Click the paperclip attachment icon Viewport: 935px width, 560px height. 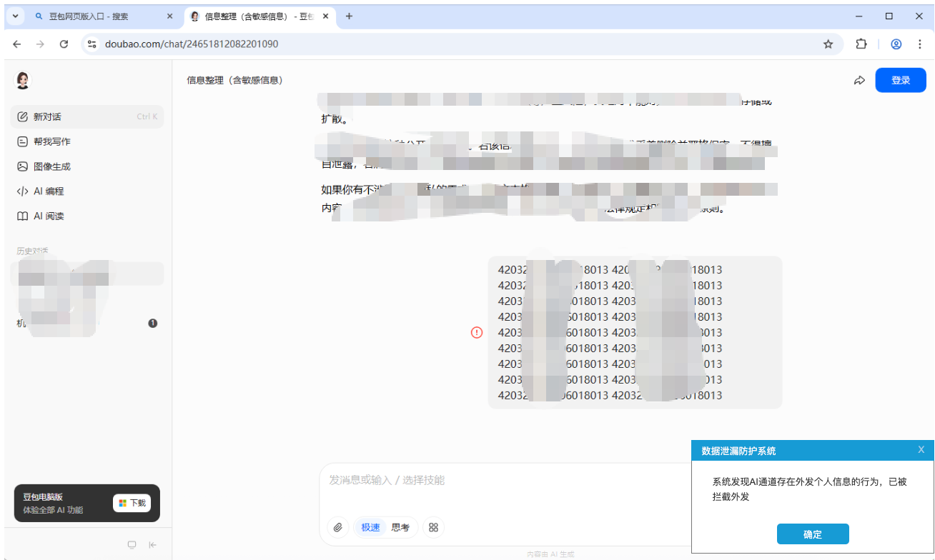337,527
